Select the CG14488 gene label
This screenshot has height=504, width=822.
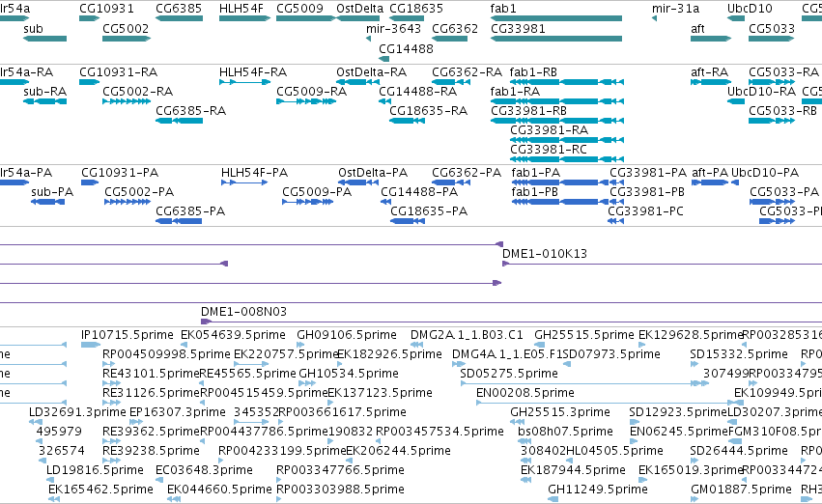[x=407, y=48]
